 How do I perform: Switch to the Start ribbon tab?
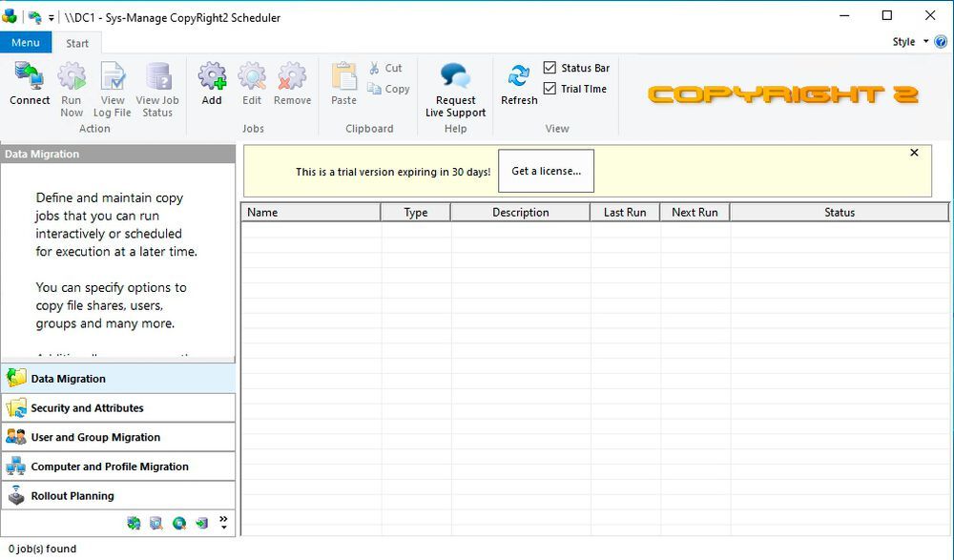77,42
